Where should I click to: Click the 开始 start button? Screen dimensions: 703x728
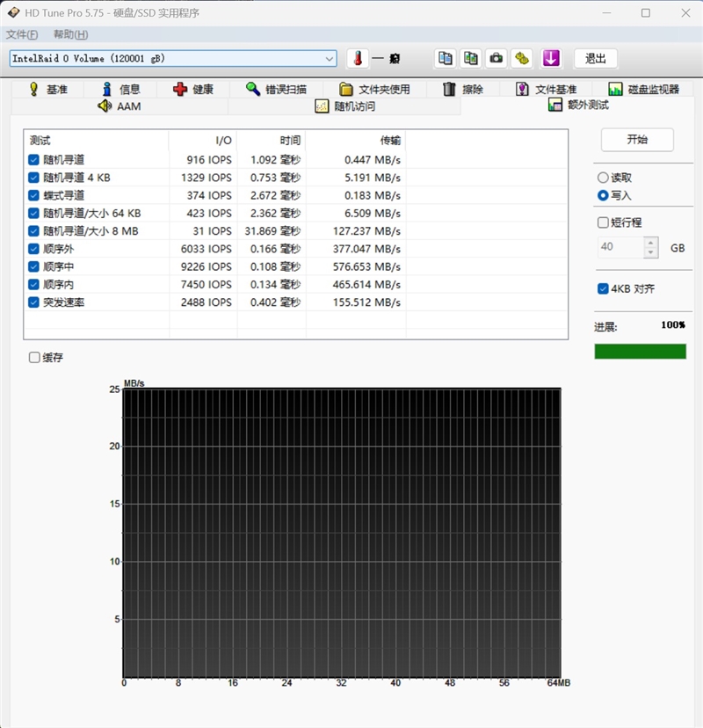click(637, 139)
